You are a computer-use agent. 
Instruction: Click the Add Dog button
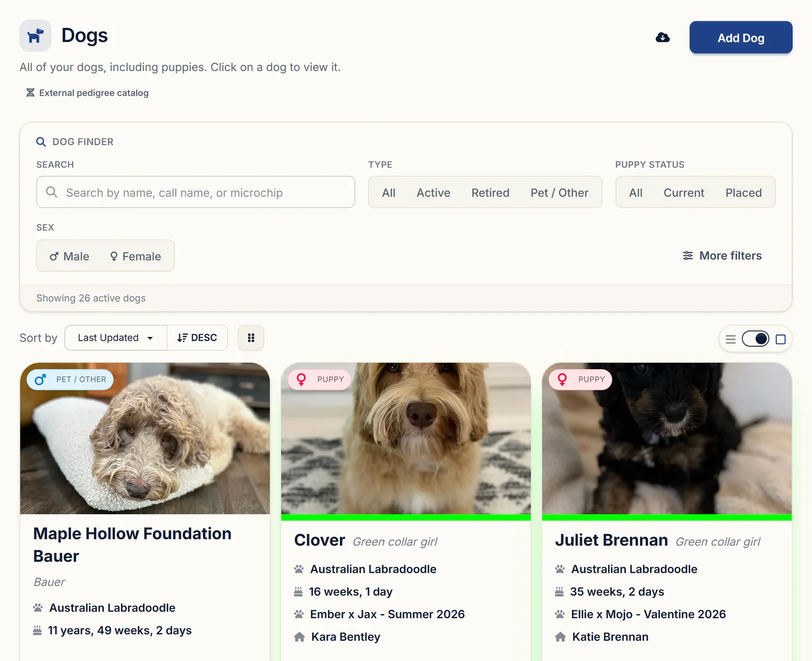[741, 38]
